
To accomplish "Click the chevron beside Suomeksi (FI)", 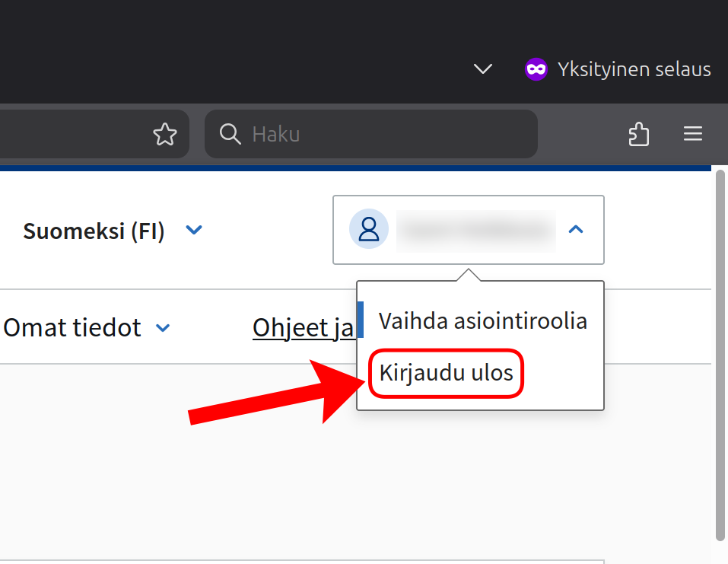I will click(x=195, y=230).
